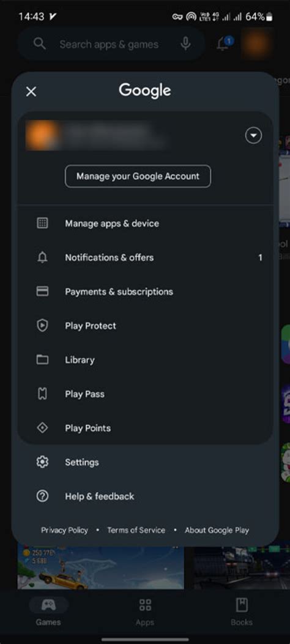Open About Google Play link
This screenshot has width=290, height=644.
(x=217, y=530)
